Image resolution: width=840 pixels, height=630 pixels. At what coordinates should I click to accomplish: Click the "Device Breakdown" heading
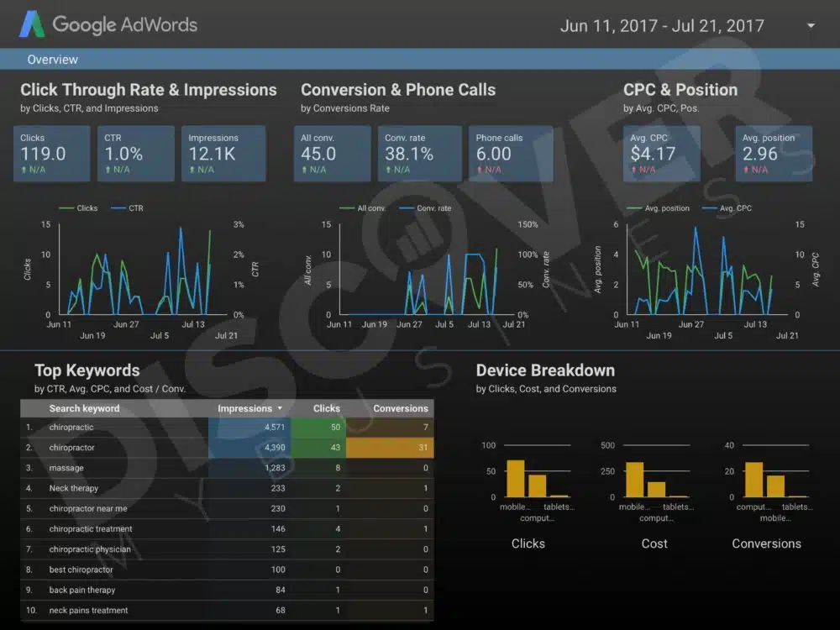pos(545,370)
